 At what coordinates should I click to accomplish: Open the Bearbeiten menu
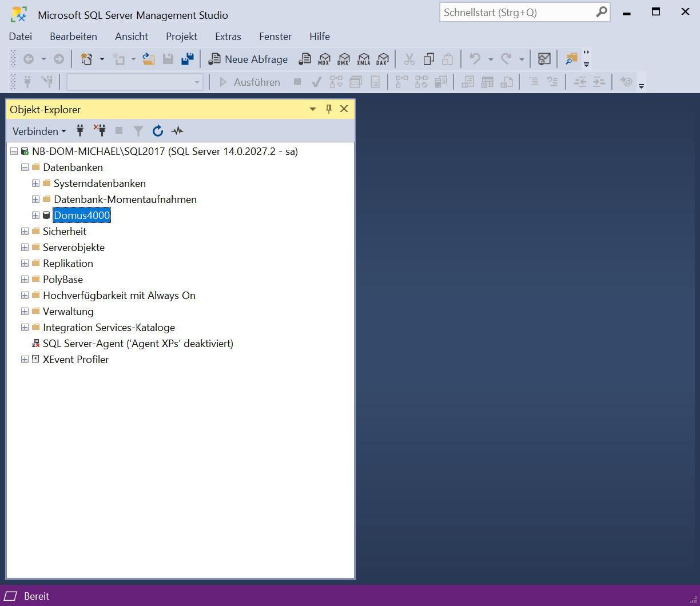(74, 36)
